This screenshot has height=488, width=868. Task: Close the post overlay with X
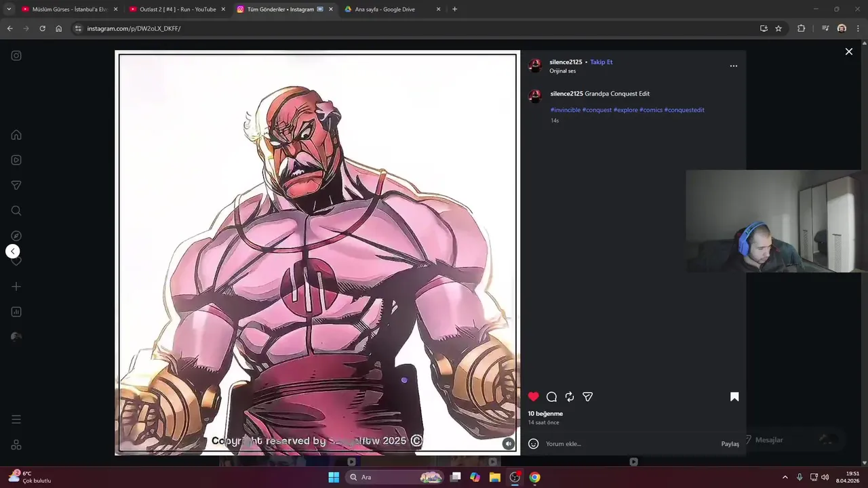coord(848,52)
